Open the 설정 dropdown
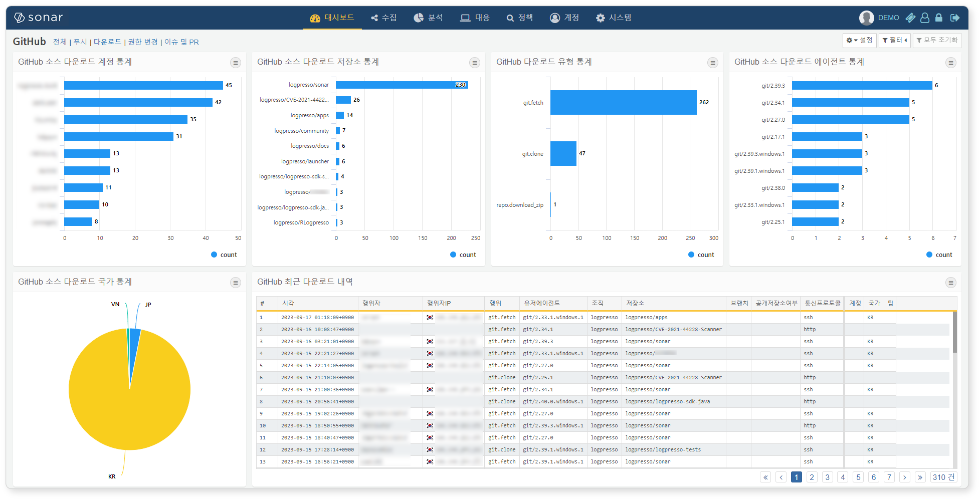980x500 pixels. 859,40
